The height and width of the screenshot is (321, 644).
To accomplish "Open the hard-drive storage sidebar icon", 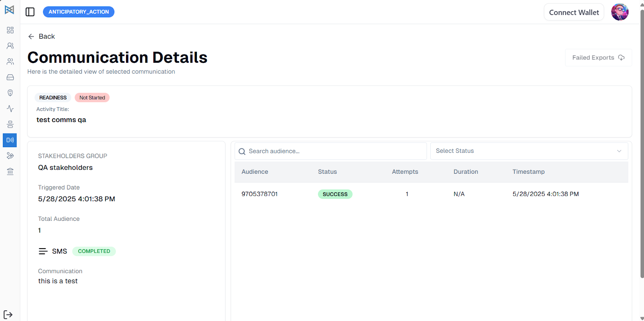I will pos(10,77).
